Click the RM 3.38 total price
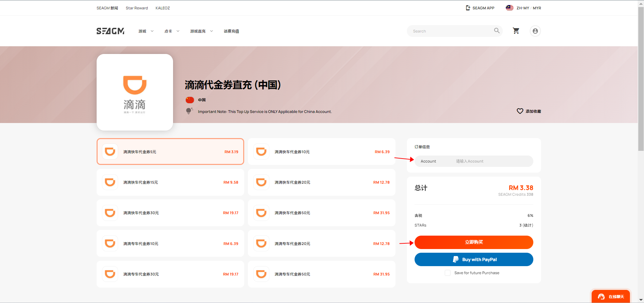Screen dimensions: 644x303 (x=521, y=188)
